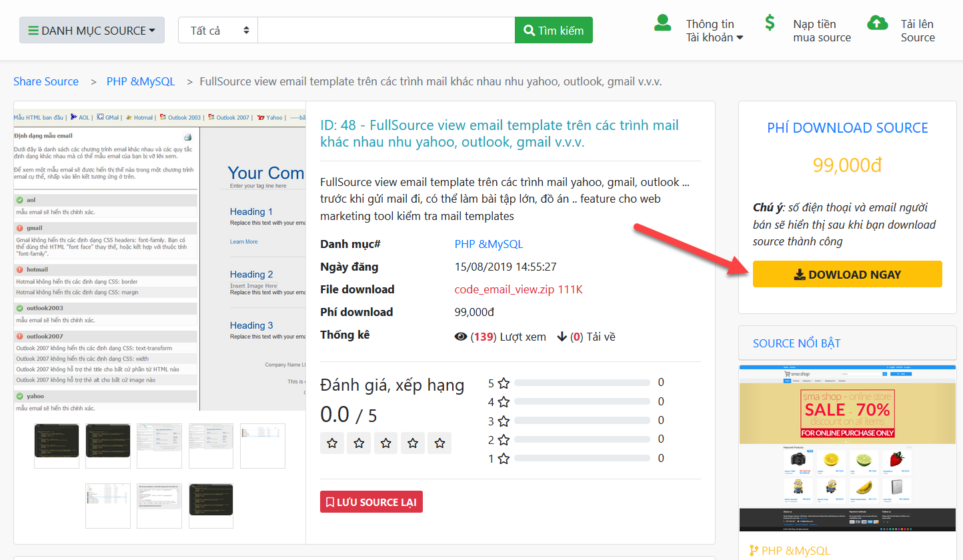The height and width of the screenshot is (560, 963).
Task: Select middle thumbnail in second row
Action: tap(159, 505)
